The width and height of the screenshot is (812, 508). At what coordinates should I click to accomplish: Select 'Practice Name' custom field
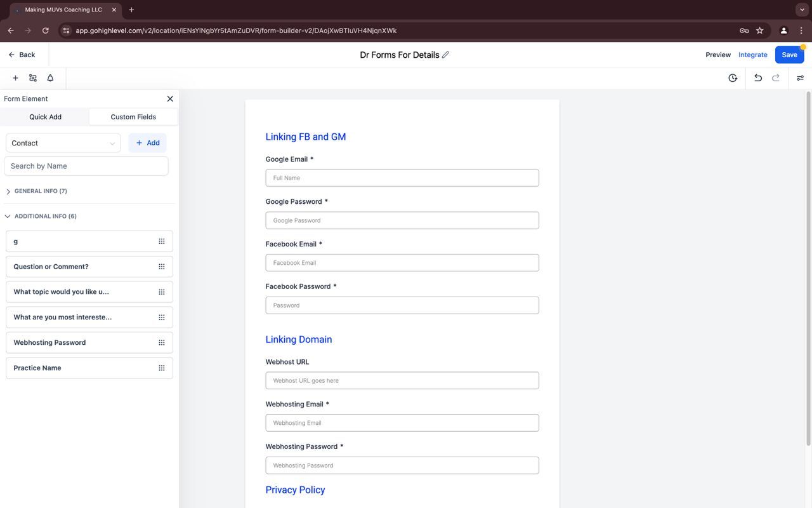(x=89, y=368)
